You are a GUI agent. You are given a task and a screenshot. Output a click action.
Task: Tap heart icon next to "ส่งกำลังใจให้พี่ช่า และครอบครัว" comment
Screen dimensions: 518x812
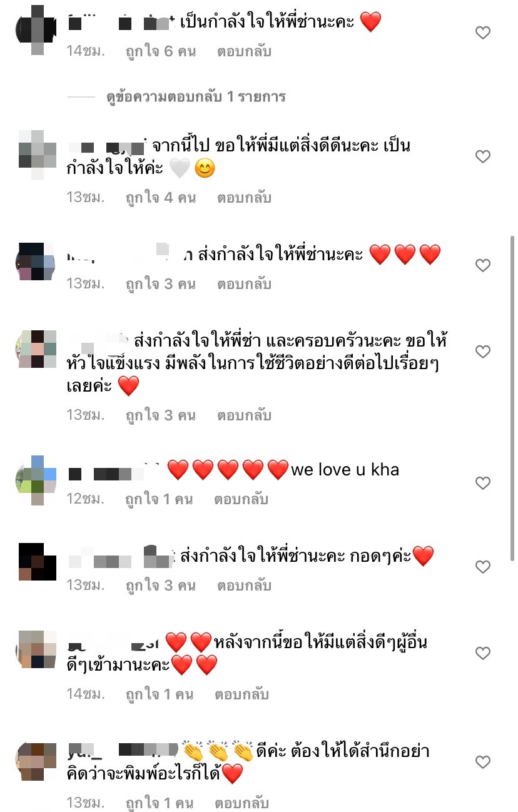(x=483, y=352)
